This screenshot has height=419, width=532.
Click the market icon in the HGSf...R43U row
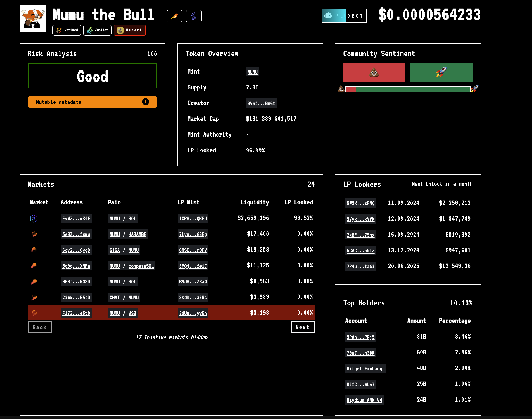34,282
